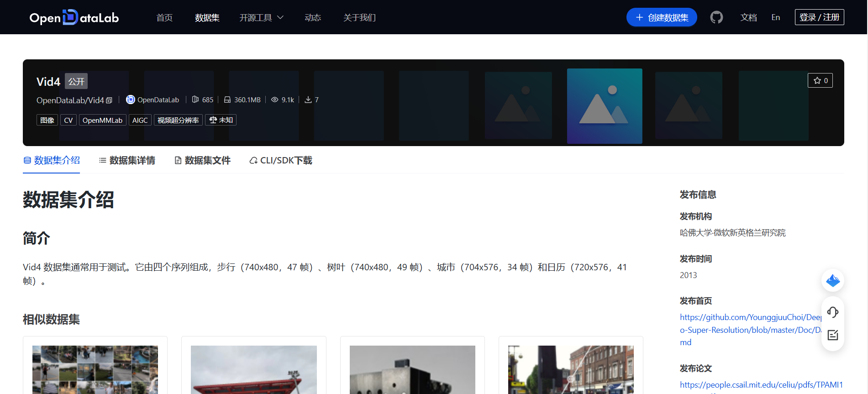The image size is (868, 394).
Task: Click the license scale tag 未知
Action: [221, 120]
